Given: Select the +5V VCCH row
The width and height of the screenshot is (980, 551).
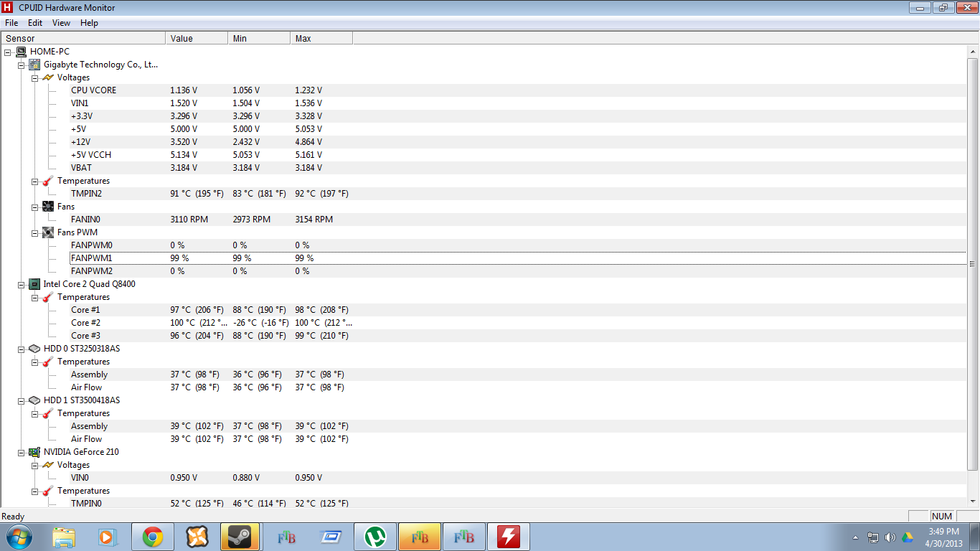Looking at the screenshot, I should pyautogui.click(x=519, y=155).
